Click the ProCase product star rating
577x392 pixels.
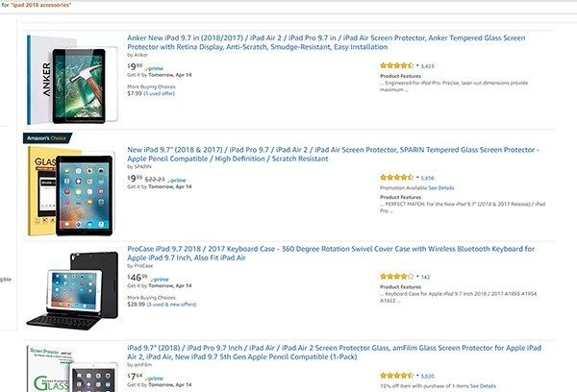[396, 276]
